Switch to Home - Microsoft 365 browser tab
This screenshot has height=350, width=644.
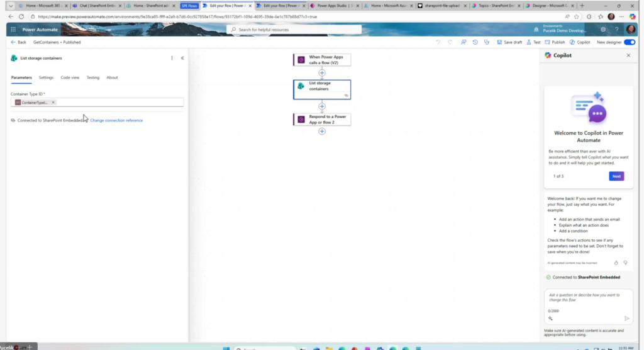click(43, 6)
